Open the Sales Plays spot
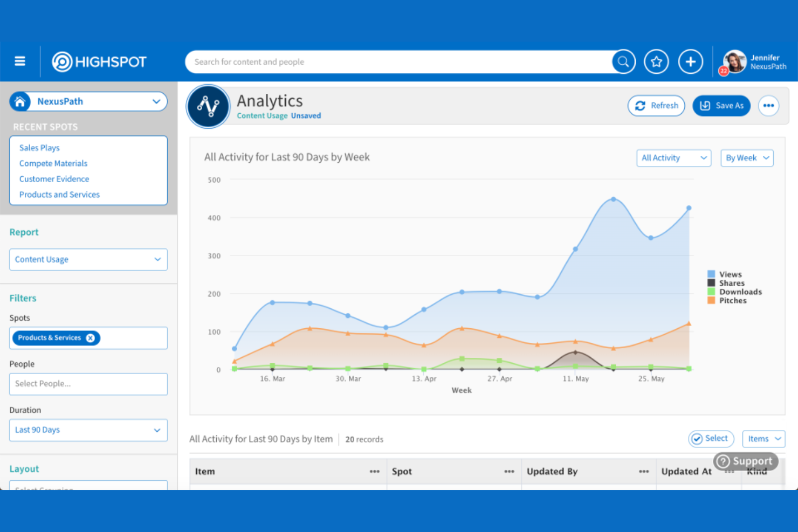Image resolution: width=798 pixels, height=532 pixels. 39,147
